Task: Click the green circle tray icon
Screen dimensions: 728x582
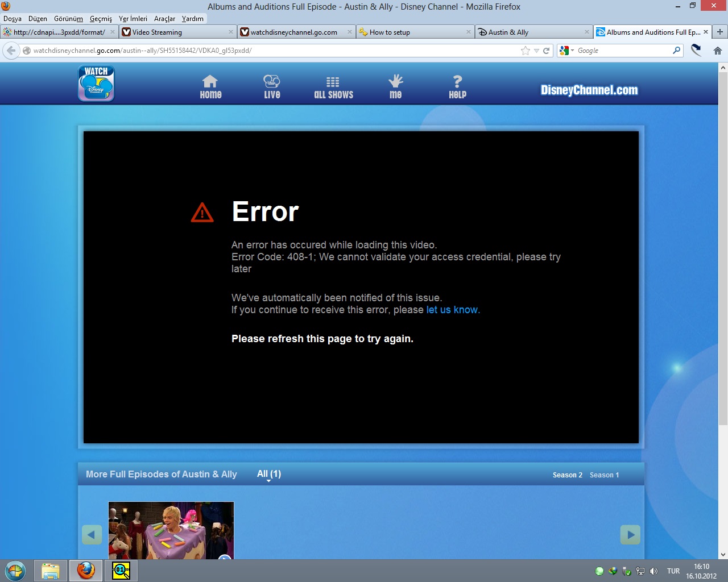Action: pyautogui.click(x=599, y=571)
